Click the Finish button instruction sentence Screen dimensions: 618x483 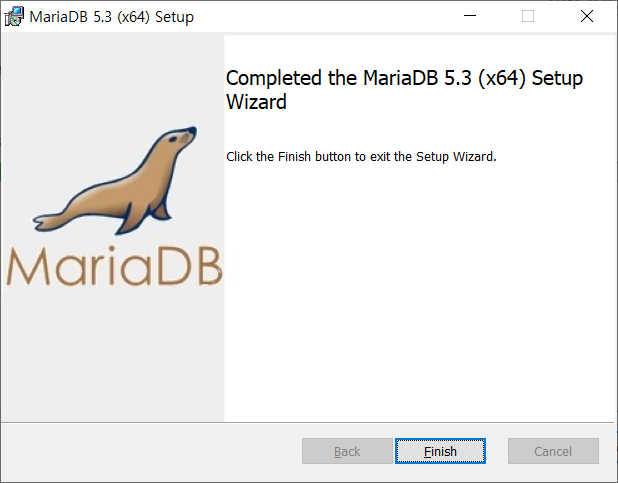(361, 157)
